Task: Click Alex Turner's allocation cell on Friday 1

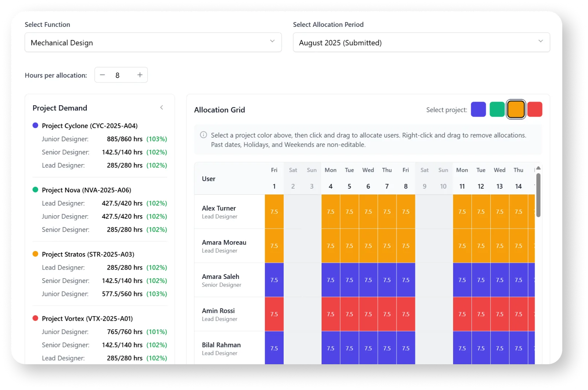Action: pyautogui.click(x=274, y=212)
